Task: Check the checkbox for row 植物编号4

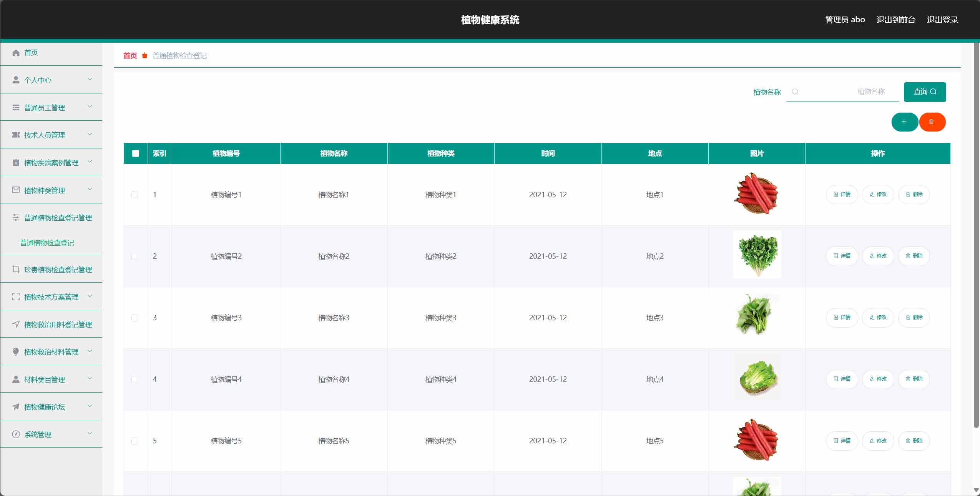Action: tap(135, 379)
